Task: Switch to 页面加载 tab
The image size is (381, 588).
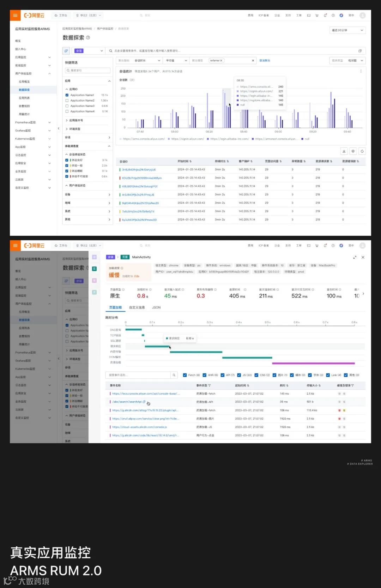Action: (x=115, y=307)
